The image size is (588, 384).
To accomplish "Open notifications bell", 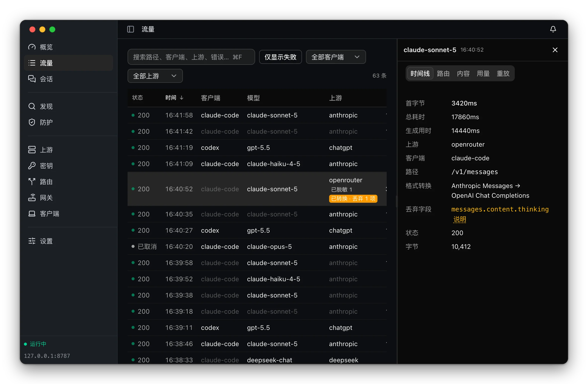I will coord(553,29).
